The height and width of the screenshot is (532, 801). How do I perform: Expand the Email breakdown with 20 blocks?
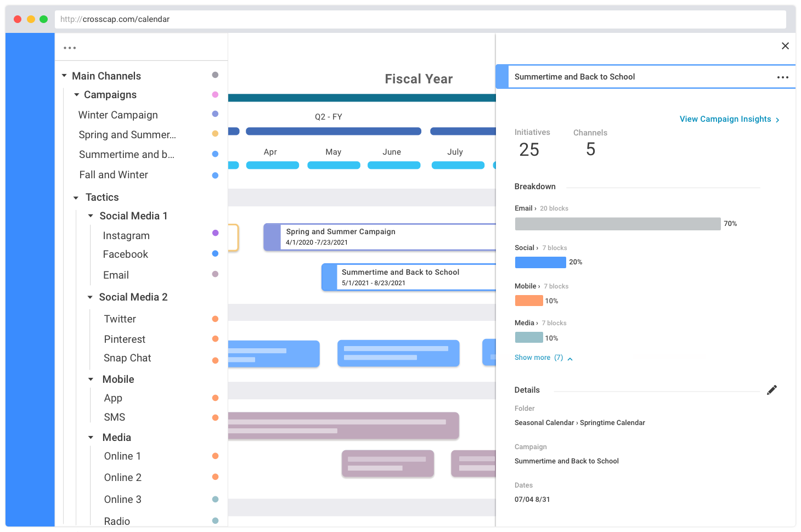[x=541, y=208]
